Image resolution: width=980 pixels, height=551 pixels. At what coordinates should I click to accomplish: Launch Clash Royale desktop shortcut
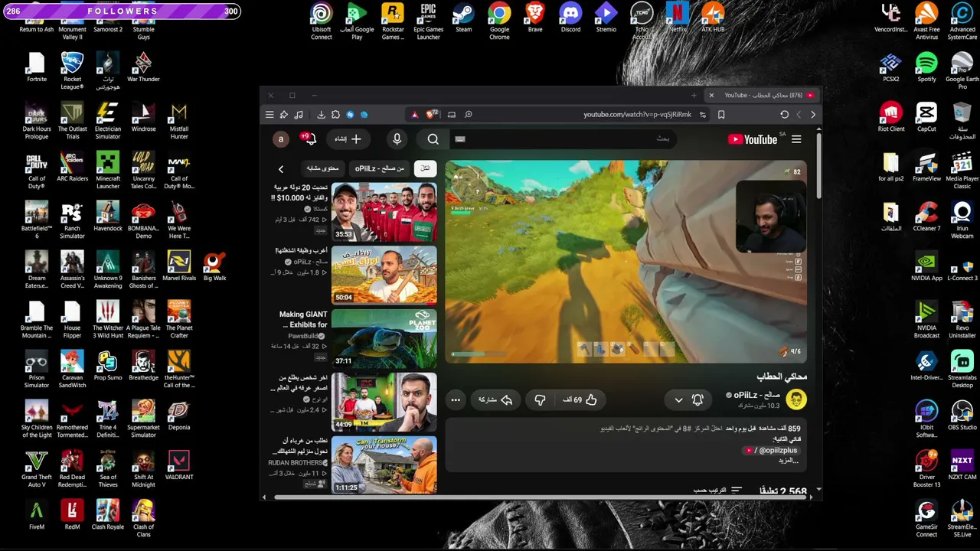click(108, 515)
